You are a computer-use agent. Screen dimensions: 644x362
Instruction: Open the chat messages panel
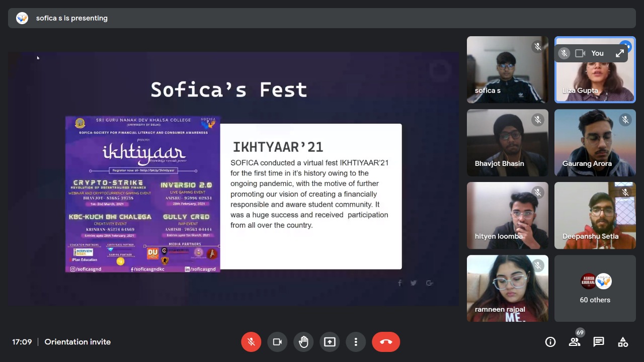tap(599, 342)
